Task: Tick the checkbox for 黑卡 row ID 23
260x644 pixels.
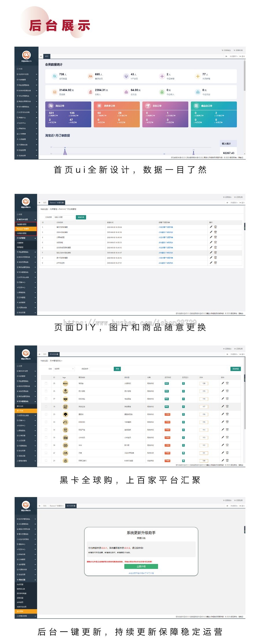Action: click(x=46, y=414)
